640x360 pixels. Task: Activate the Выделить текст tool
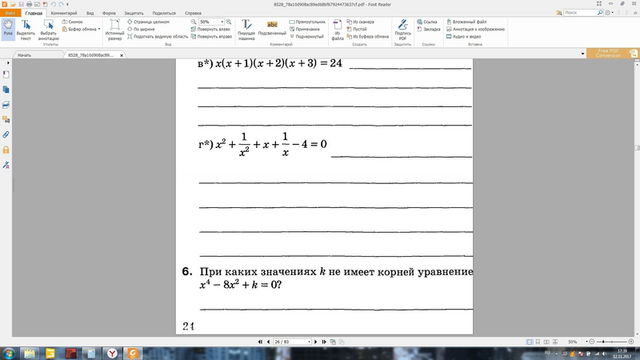click(x=26, y=30)
